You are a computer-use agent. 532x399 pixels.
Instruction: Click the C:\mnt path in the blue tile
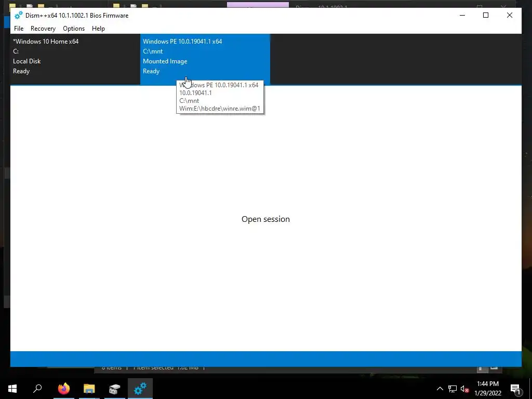tap(153, 51)
